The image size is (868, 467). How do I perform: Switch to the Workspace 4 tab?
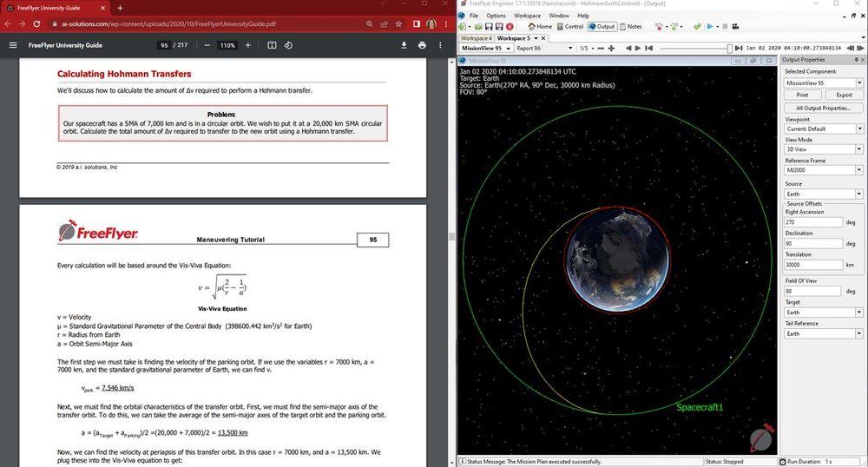coord(476,38)
